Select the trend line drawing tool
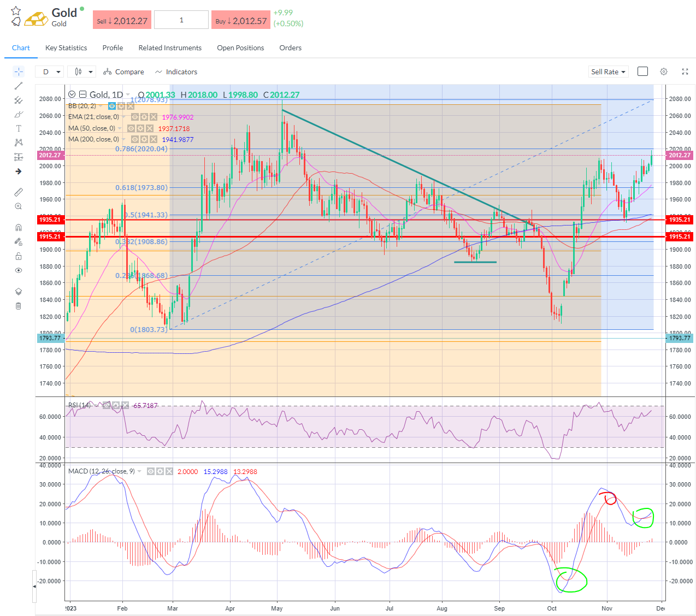Screen dimensions: 696x616 click(19, 86)
